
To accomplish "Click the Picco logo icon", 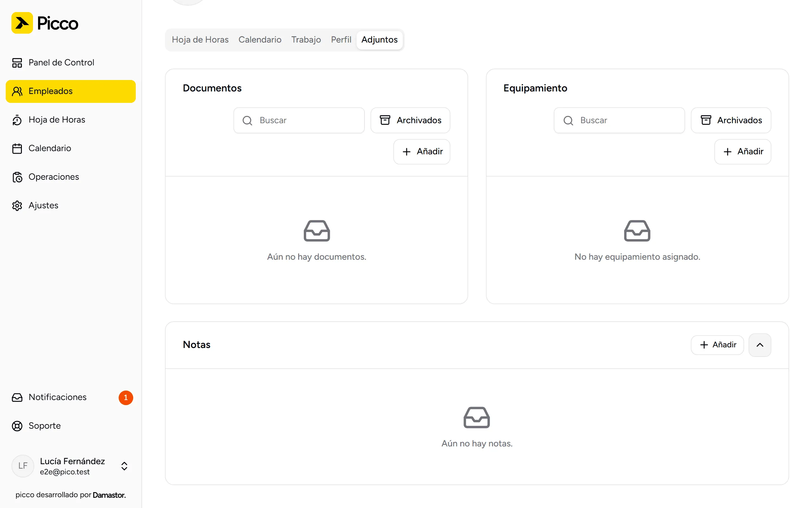I will pos(22,23).
